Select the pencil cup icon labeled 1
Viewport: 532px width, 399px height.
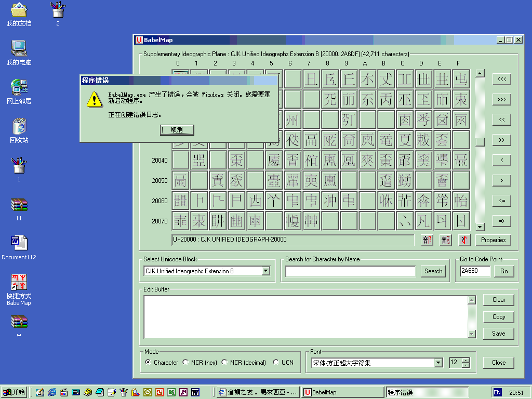pyautogui.click(x=19, y=170)
